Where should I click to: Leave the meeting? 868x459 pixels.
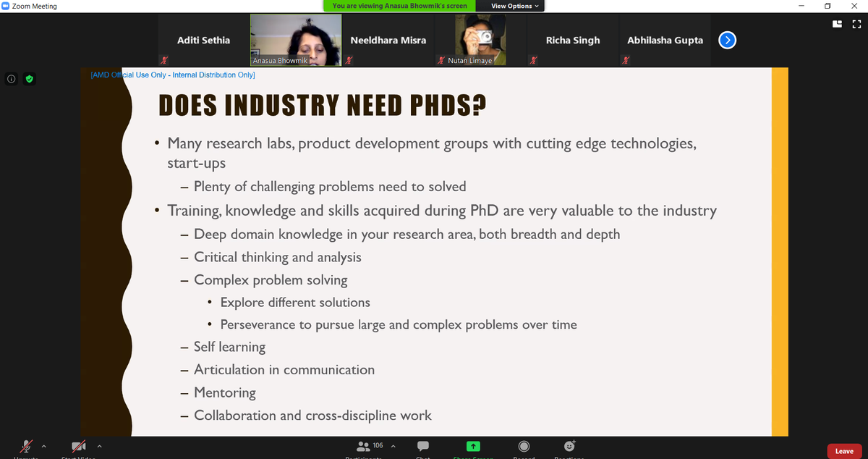pyautogui.click(x=844, y=451)
